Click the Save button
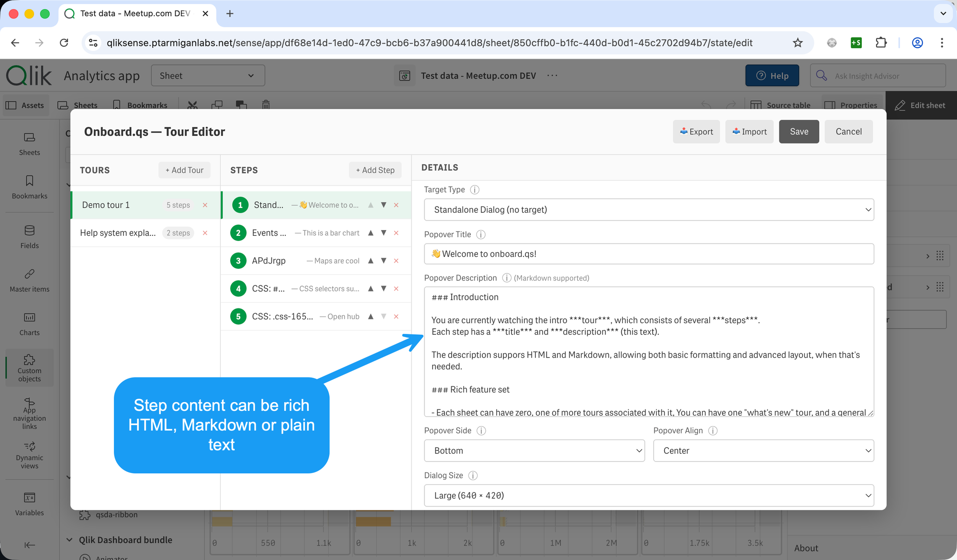The image size is (957, 560). pos(799,132)
